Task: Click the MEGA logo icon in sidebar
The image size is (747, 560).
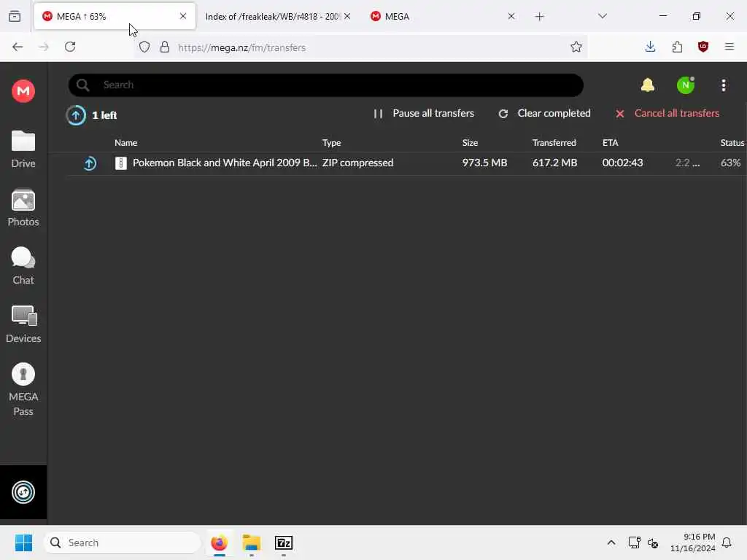Action: coord(23,90)
